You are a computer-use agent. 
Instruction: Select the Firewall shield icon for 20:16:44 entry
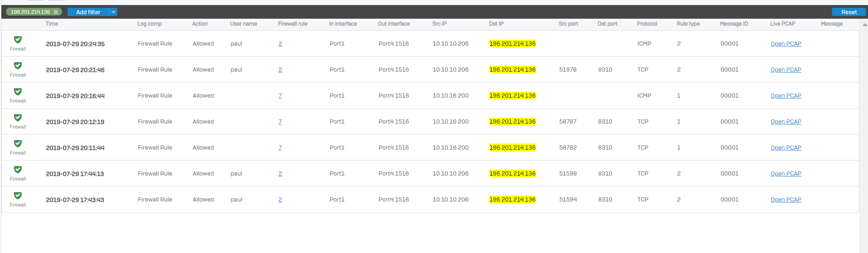click(18, 92)
